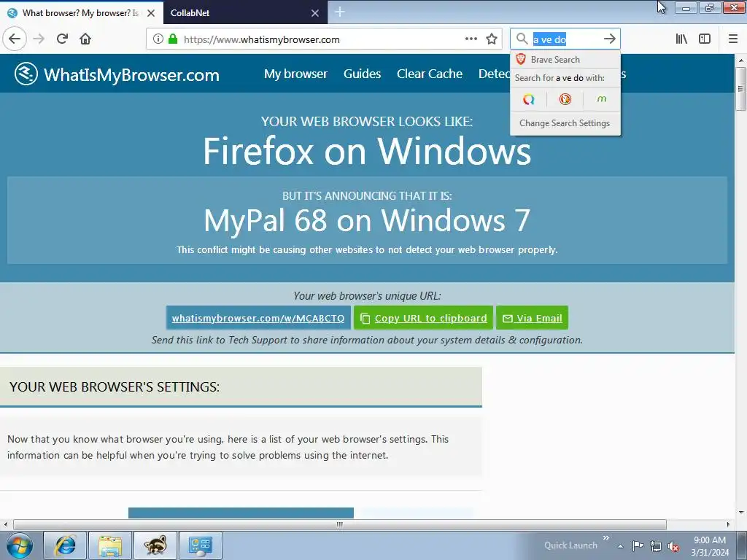Toggle the sidebar panel icon
The width and height of the screenshot is (747, 560).
[705, 39]
